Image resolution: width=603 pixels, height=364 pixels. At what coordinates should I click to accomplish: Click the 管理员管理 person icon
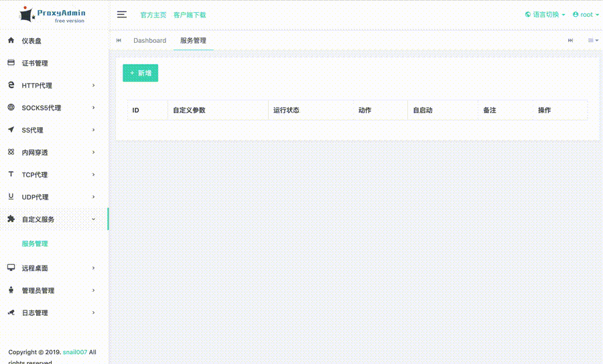pyautogui.click(x=11, y=290)
